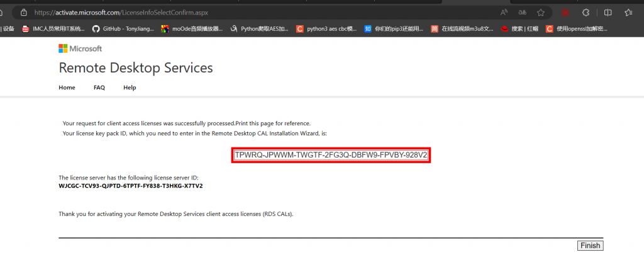The height and width of the screenshot is (274, 644).
Task: Open the IMC PDF bookmark
Action: (53, 28)
